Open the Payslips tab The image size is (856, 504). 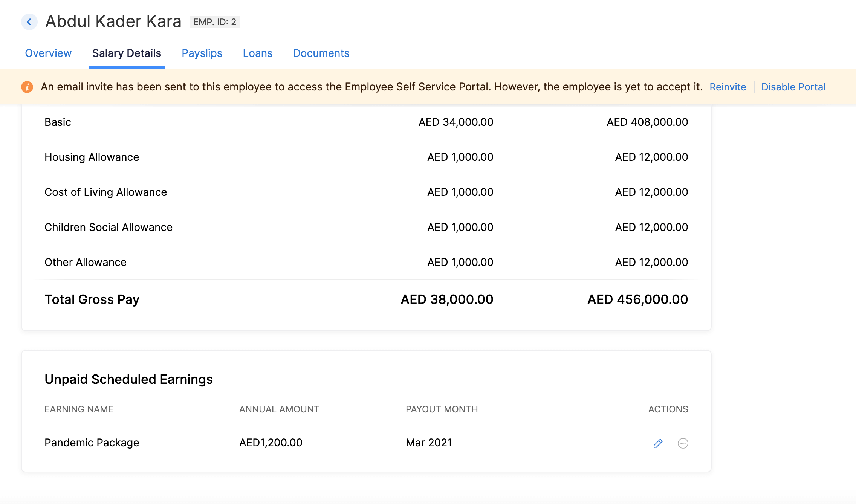pyautogui.click(x=202, y=53)
